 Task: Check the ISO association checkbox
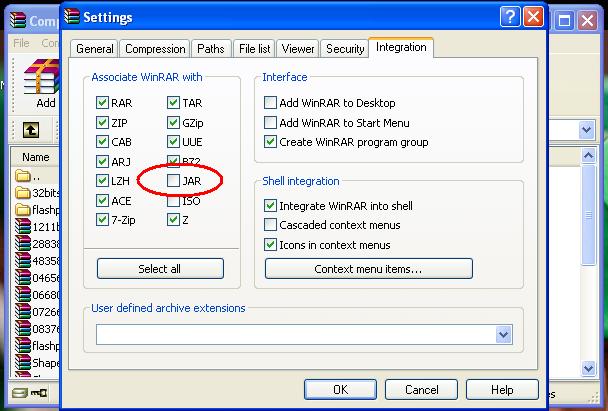coord(173,201)
